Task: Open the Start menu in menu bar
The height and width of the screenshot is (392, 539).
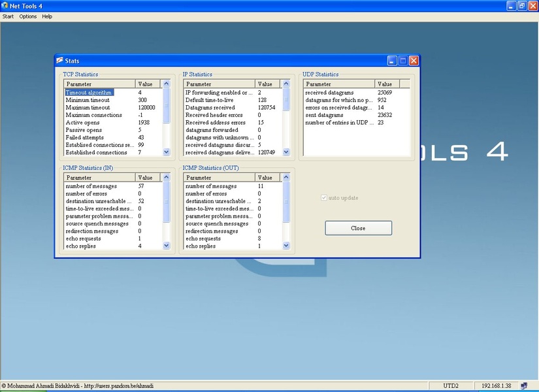Action: point(8,16)
